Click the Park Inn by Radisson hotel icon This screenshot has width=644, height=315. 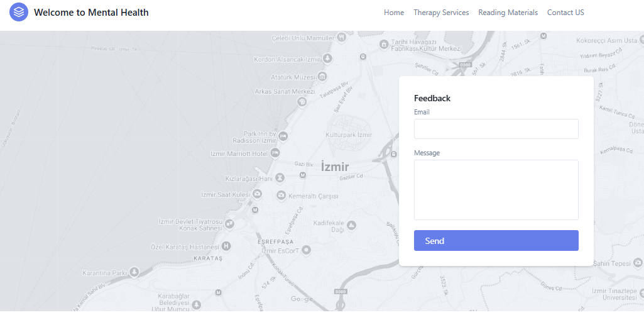click(283, 136)
